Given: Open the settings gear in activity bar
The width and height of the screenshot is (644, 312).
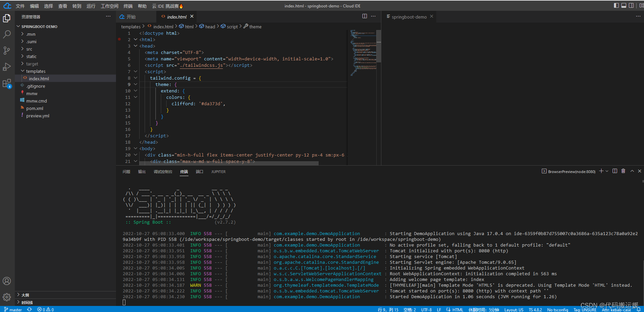Looking at the screenshot, I should pos(7,297).
